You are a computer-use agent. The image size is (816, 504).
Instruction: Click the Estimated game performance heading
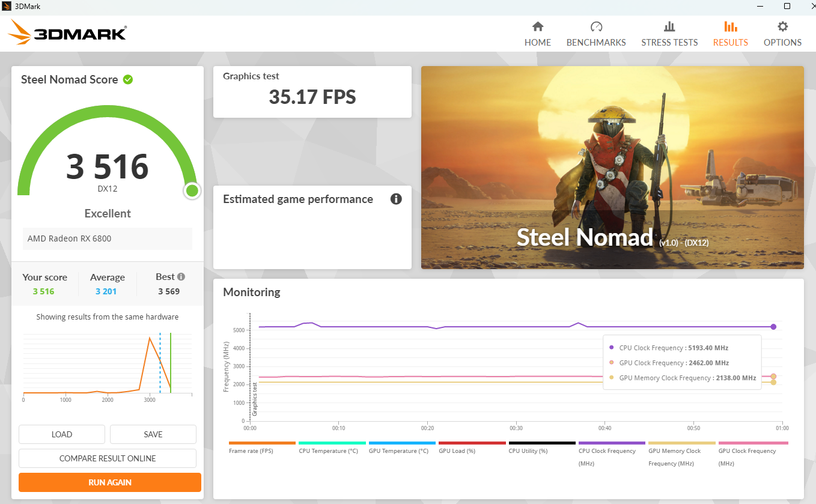298,199
